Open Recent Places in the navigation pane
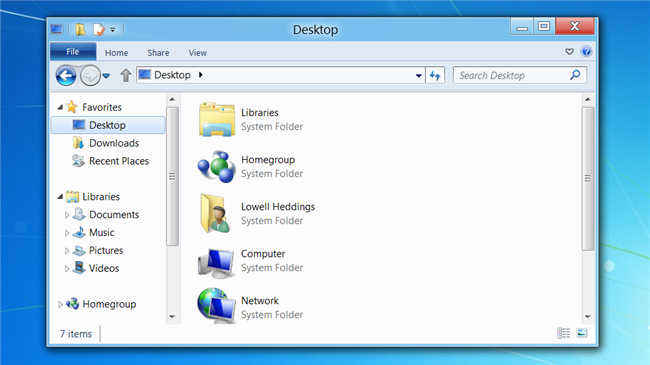 tap(119, 161)
